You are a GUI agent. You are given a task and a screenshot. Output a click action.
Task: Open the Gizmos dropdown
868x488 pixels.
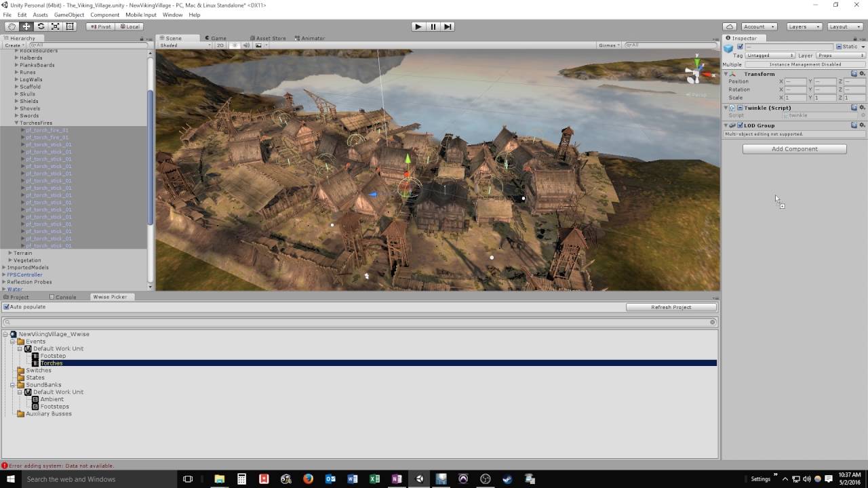tap(608, 45)
